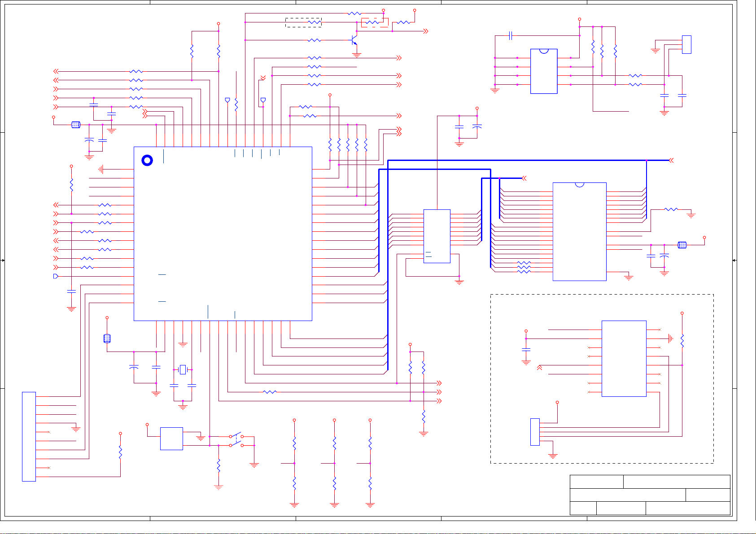The image size is (756, 534).
Task: Select the lone horizontal resistor below the crystal
Action: point(270,392)
